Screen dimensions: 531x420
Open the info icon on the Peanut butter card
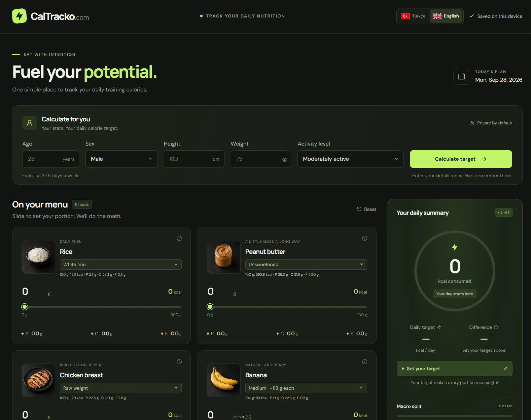[x=365, y=238]
